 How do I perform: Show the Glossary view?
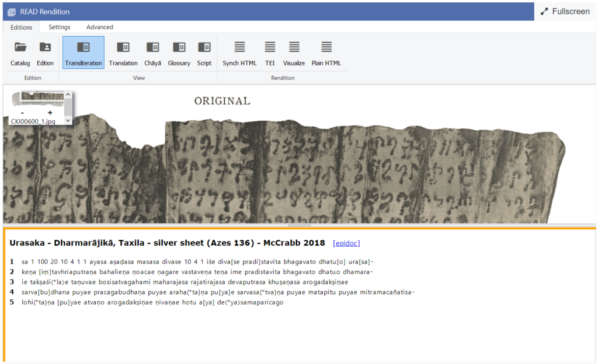pos(179,52)
